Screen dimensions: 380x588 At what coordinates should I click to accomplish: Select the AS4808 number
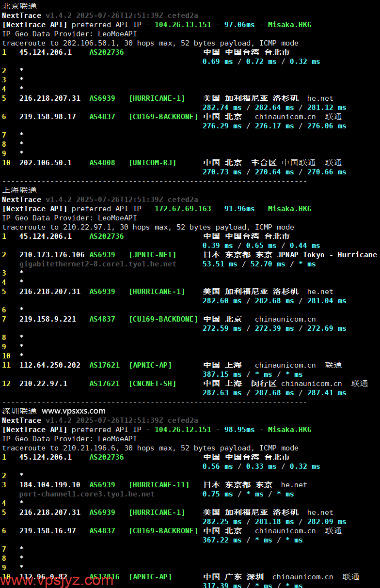[102, 163]
